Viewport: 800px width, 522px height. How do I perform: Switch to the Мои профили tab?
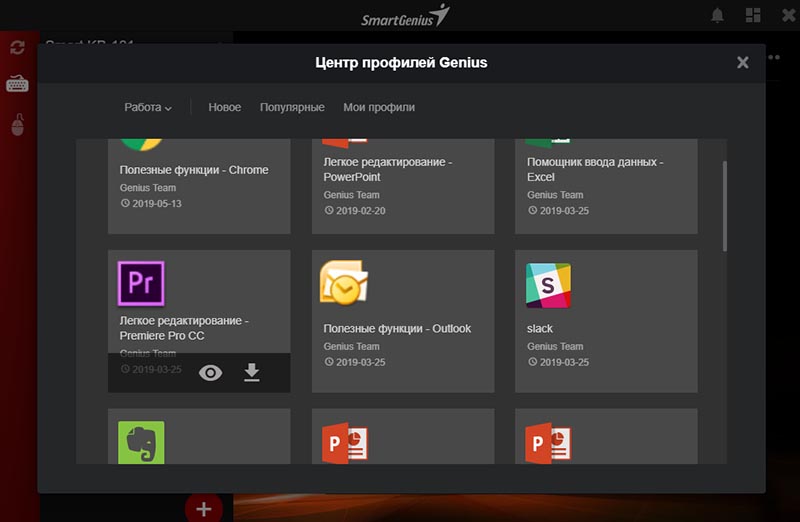(x=379, y=107)
